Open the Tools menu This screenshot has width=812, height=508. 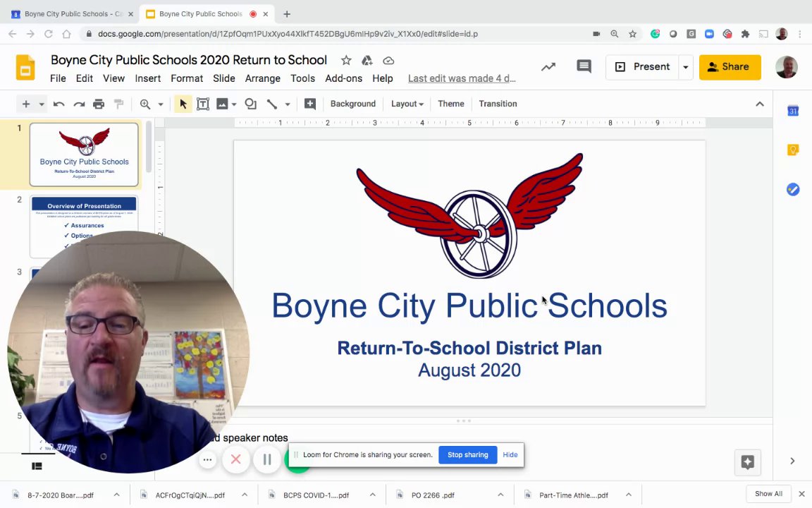point(302,78)
